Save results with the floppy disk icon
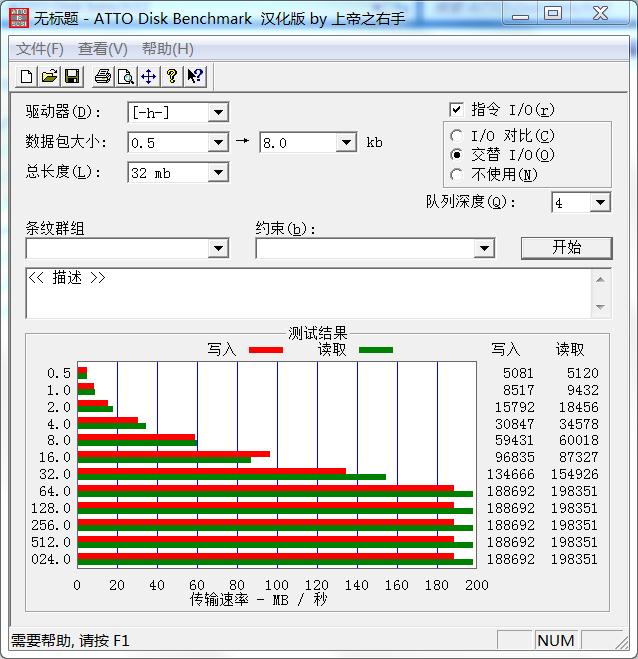This screenshot has width=638, height=659. coord(72,76)
